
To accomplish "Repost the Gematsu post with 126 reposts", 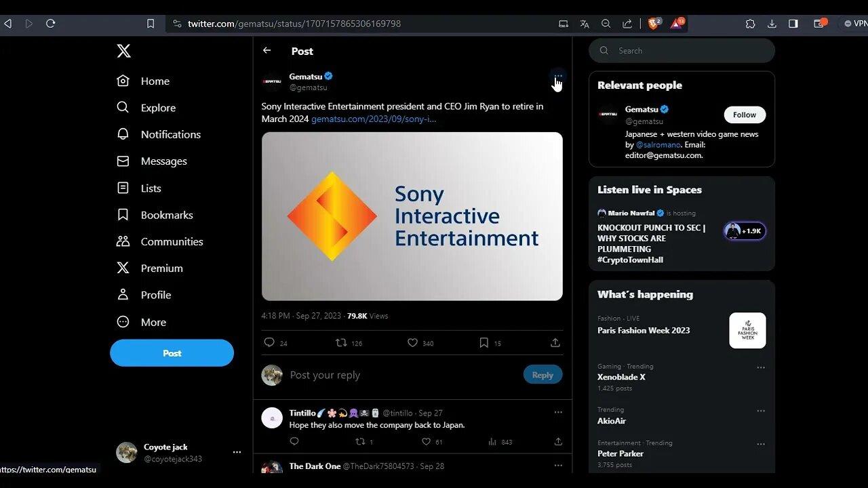I will (x=342, y=342).
